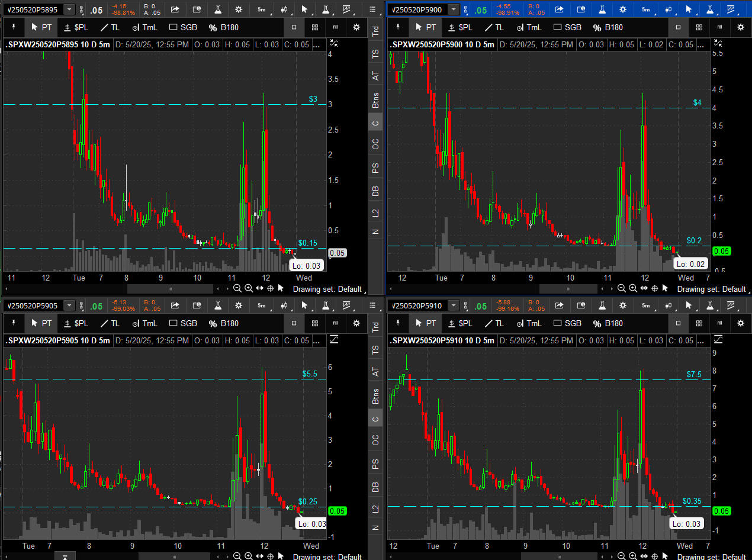Open the settings gear in the P5905 top toolbar
This screenshot has height=560, width=752.
(238, 306)
